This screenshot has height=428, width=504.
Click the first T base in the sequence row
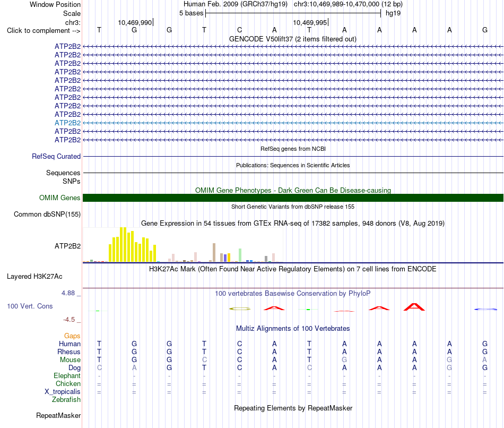click(99, 30)
